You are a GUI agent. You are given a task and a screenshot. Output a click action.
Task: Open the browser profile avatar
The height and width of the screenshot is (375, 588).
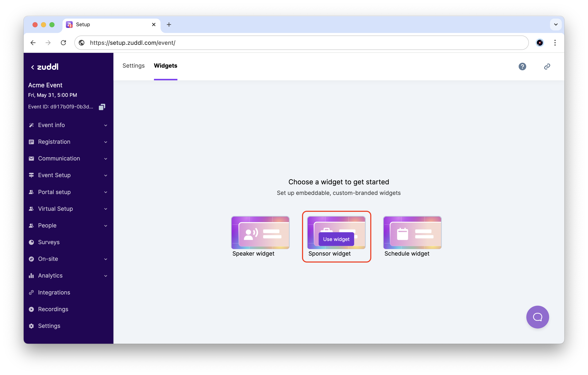coord(539,43)
